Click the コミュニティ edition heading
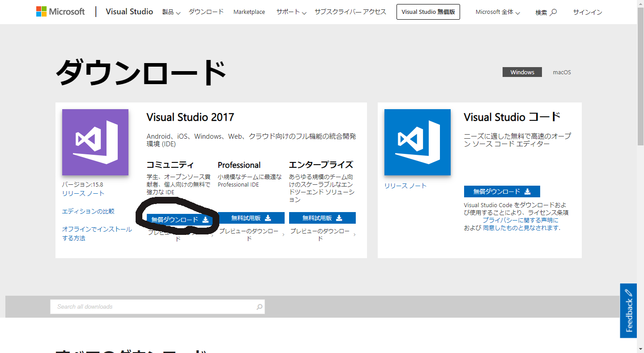Screen dimensions: 644x353 pyautogui.click(x=171, y=165)
